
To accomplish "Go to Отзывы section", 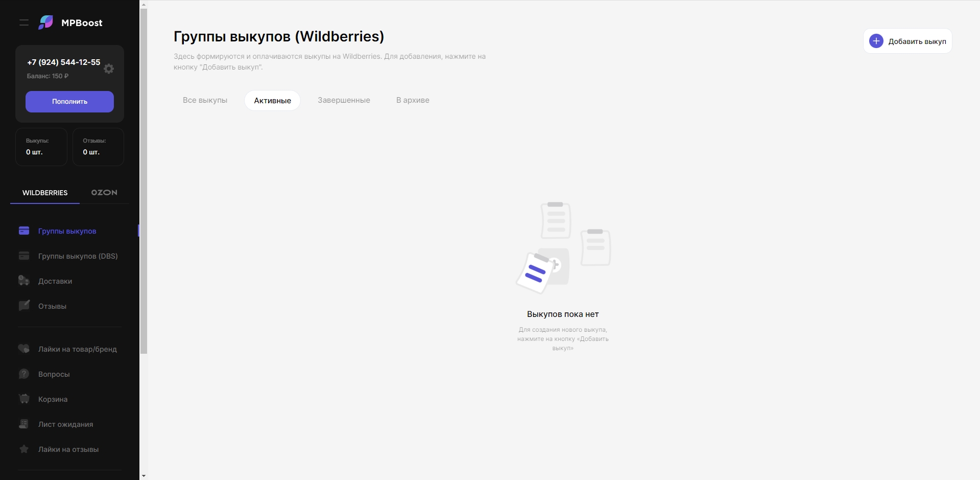I will [53, 306].
